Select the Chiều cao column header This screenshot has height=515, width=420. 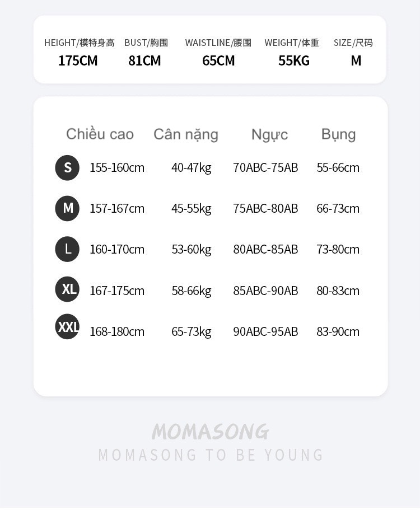click(100, 134)
